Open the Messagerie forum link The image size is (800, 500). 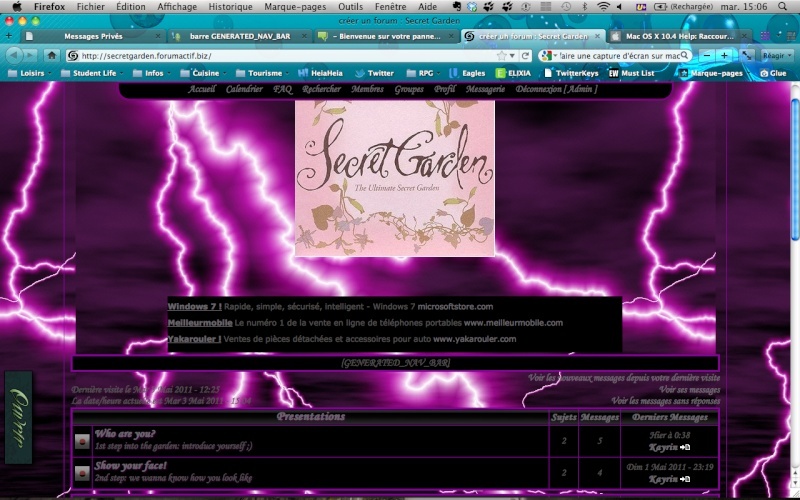tap(485, 89)
